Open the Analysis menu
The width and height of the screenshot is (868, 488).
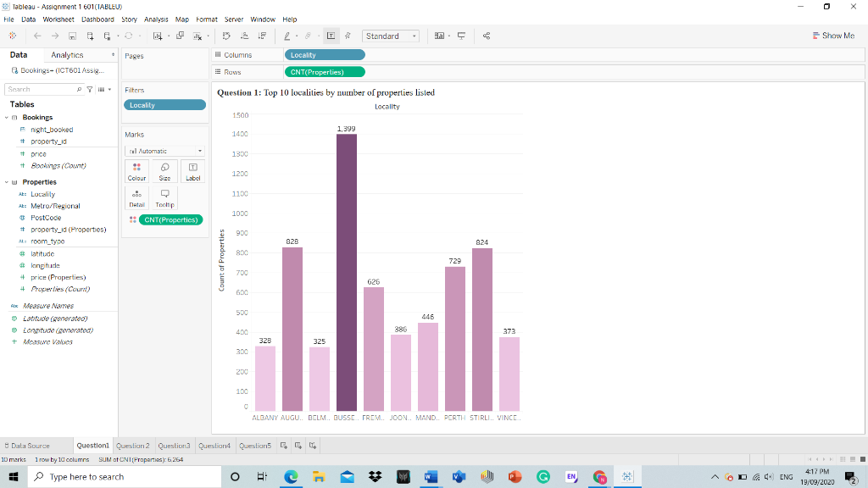coord(156,19)
